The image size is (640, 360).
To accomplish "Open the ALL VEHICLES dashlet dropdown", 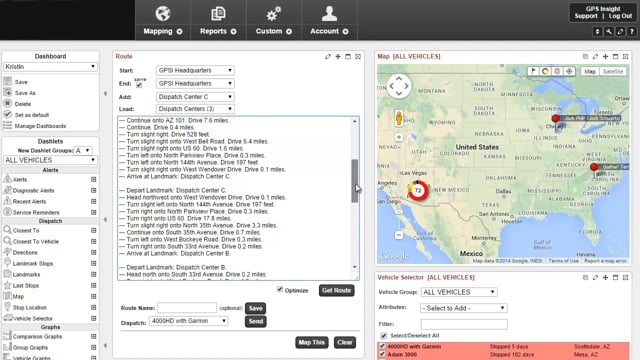I will click(50, 160).
